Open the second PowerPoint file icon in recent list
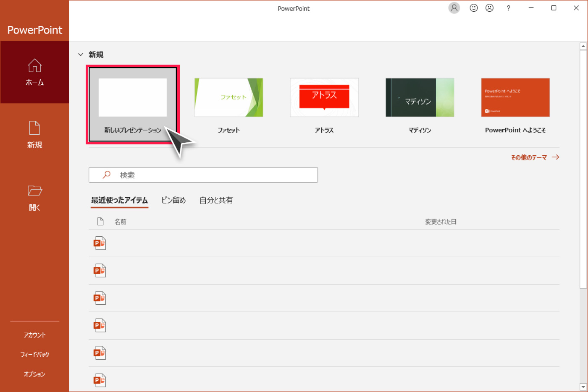588x392 pixels. point(100,270)
